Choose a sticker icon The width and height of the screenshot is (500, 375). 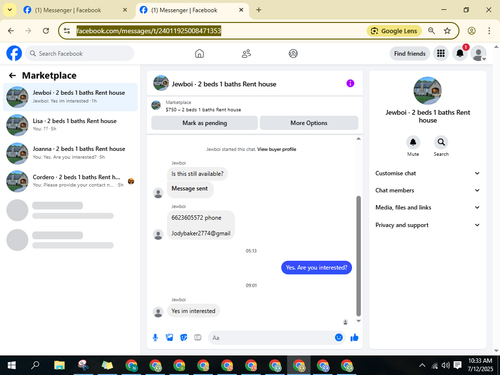coord(184,338)
